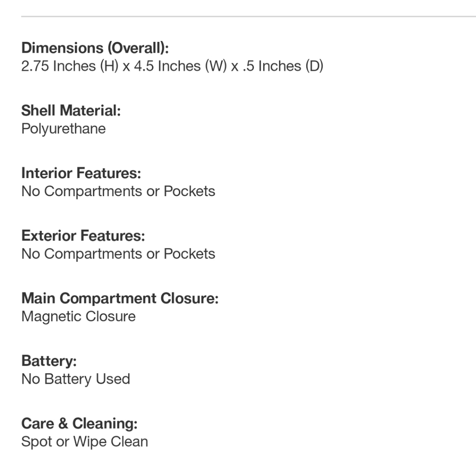Click the Interior Features heading
This screenshot has width=476, height=476.
(x=81, y=173)
